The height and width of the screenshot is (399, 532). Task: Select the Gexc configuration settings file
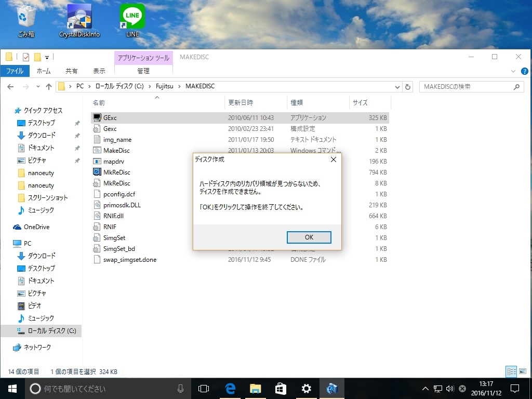[240, 129]
